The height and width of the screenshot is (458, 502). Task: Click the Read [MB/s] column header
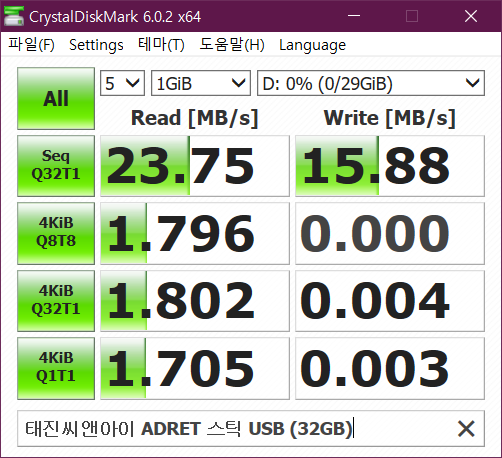(x=195, y=118)
